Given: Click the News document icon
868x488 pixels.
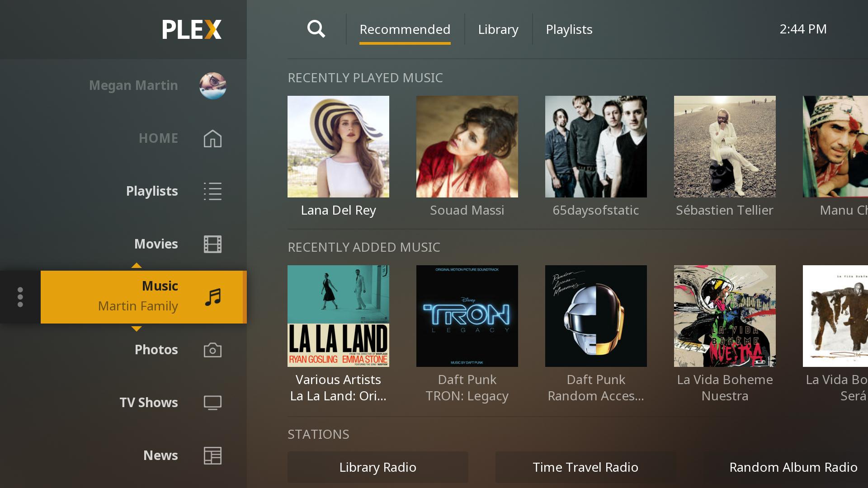Looking at the screenshot, I should tap(212, 455).
